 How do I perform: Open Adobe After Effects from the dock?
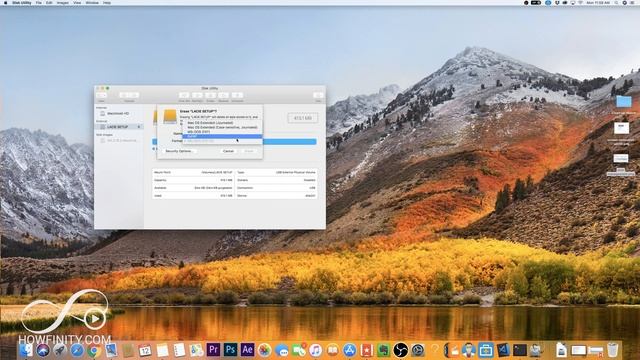tap(247, 350)
